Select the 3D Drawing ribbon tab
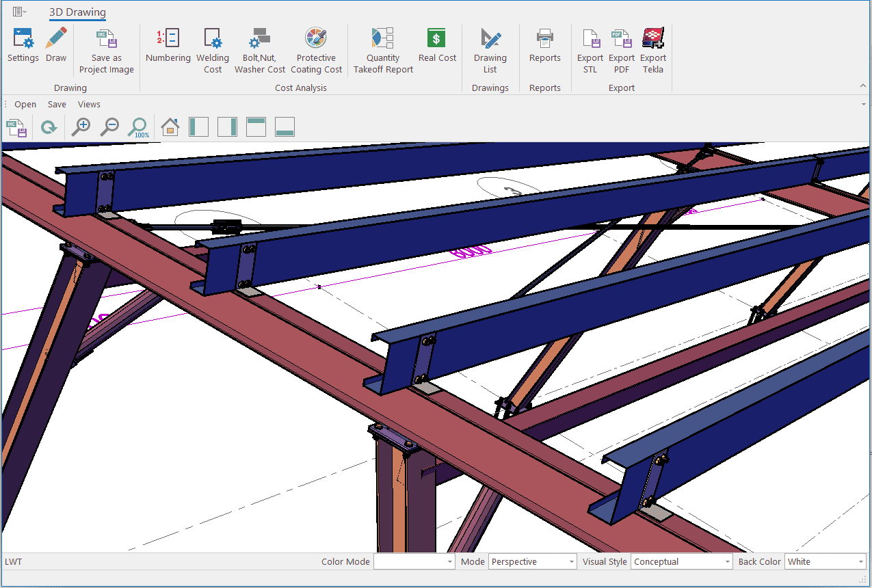 click(x=77, y=12)
